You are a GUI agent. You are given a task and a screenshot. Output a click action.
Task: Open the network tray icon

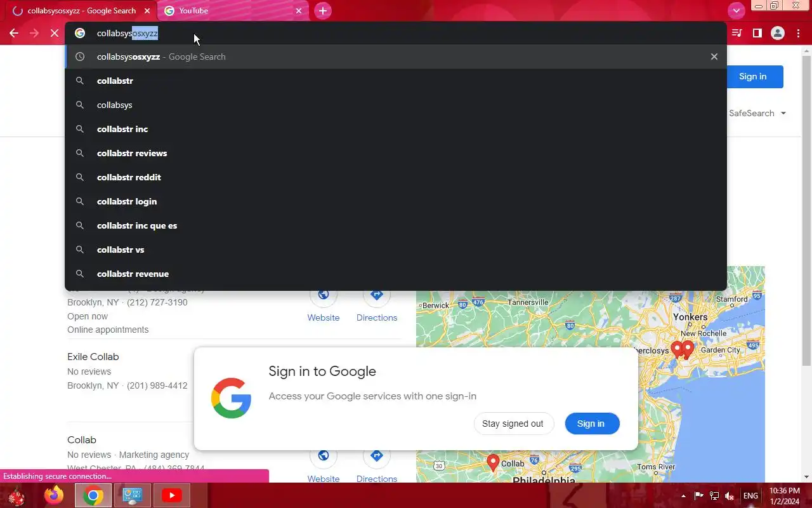714,496
